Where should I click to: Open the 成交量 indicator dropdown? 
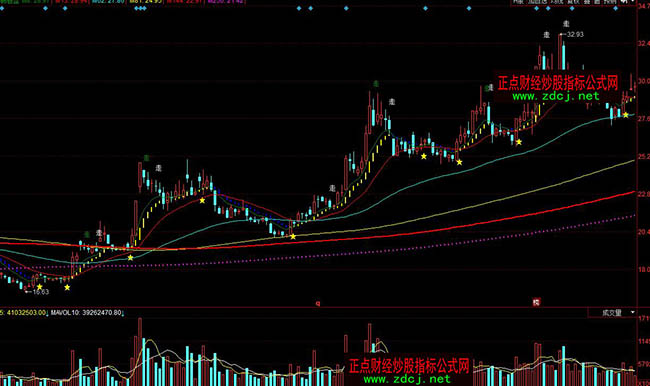(x=612, y=313)
